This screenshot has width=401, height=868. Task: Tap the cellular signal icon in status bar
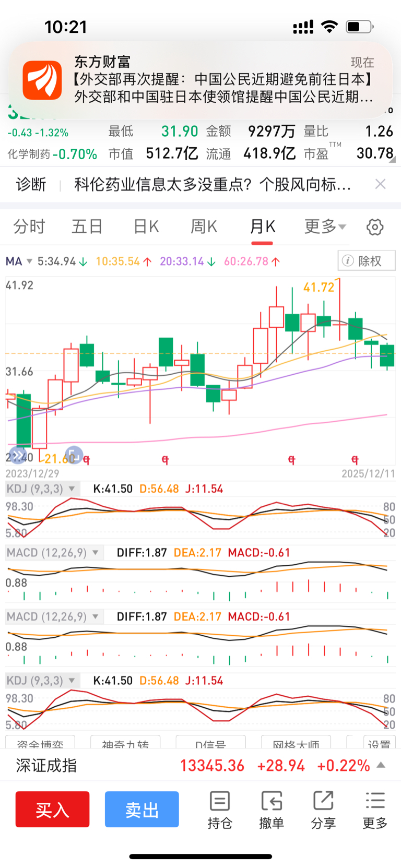[x=303, y=27]
